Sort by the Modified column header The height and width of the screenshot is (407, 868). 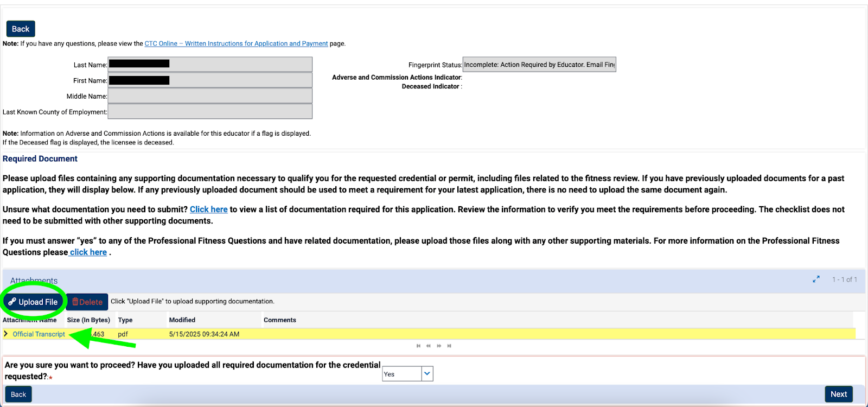pos(182,320)
